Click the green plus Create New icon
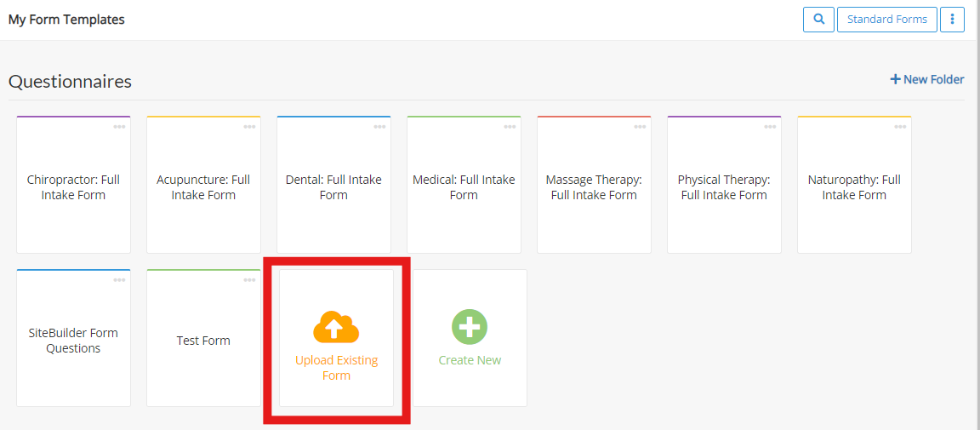The width and height of the screenshot is (980, 430). point(470,327)
